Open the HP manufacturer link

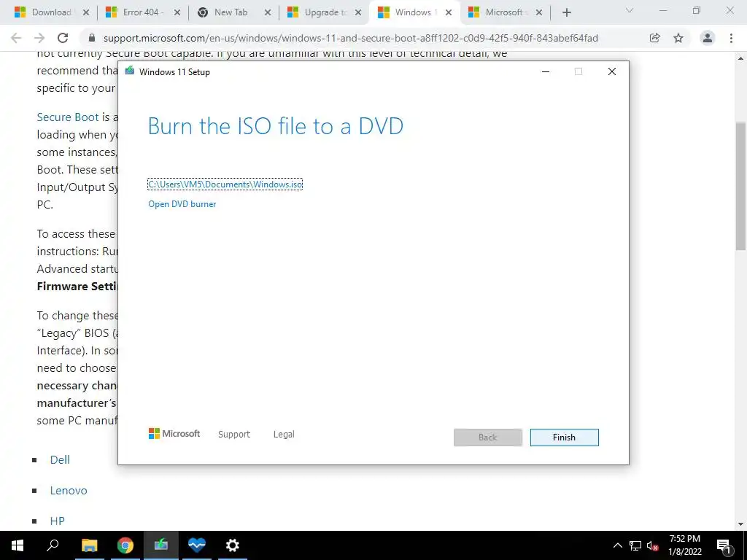tap(57, 521)
